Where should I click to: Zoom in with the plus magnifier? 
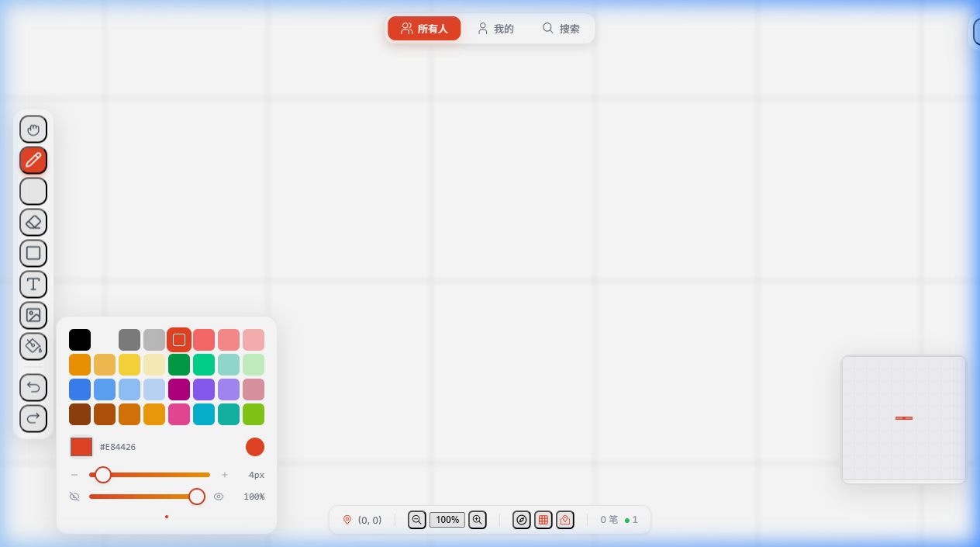tap(478, 520)
